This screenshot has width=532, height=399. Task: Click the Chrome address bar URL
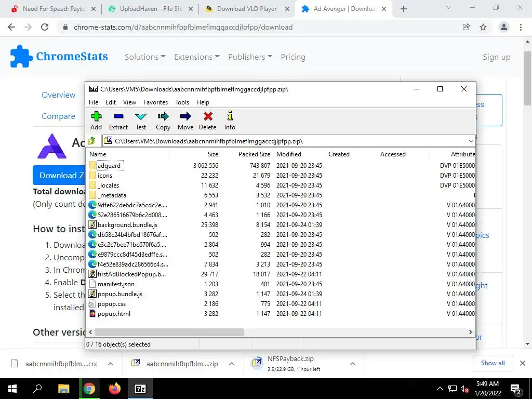[x=183, y=27]
